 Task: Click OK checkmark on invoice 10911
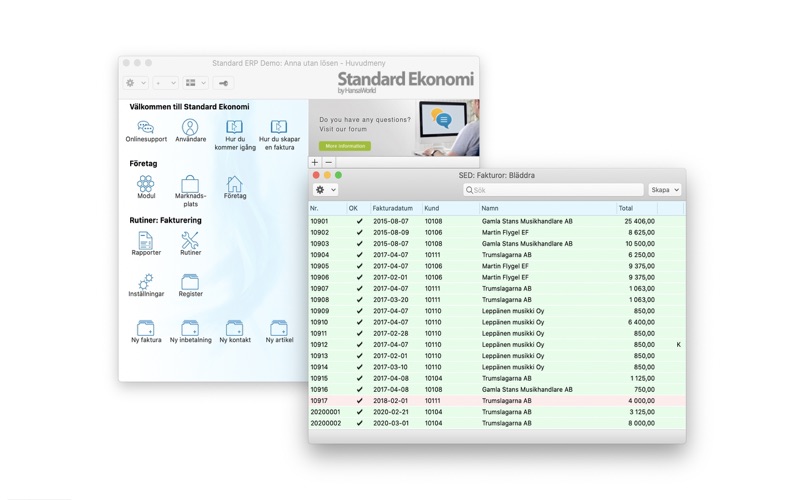tap(359, 334)
